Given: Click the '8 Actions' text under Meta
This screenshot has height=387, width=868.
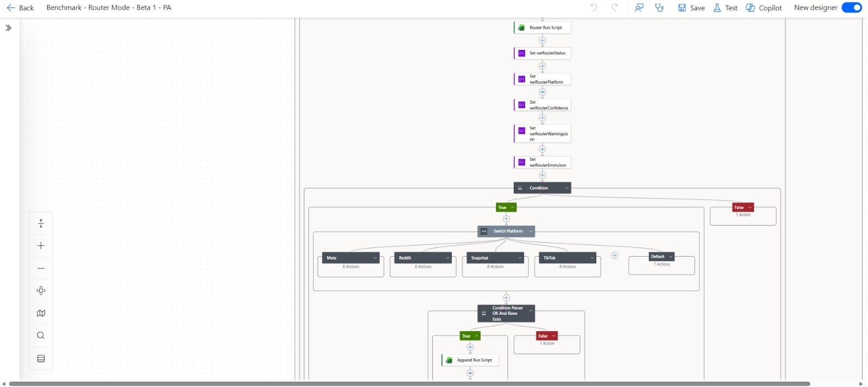Looking at the screenshot, I should click(x=351, y=267).
